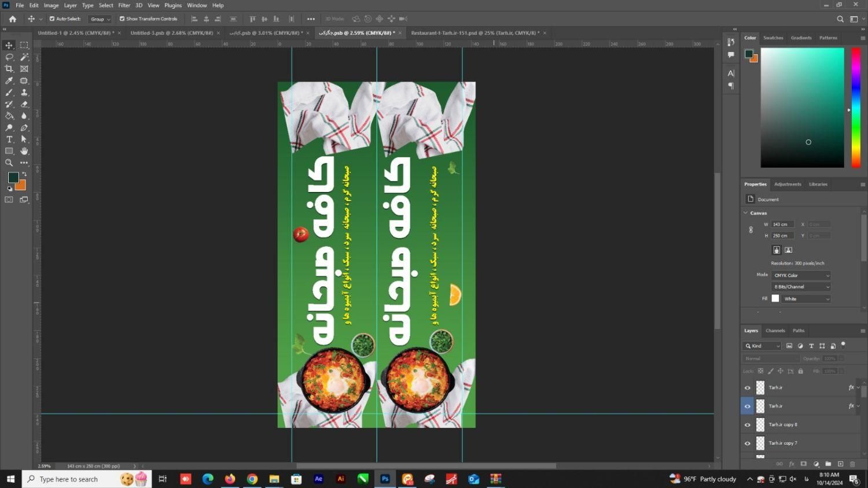Viewport: 868px width, 488px height.
Task: Hide the Tarh.ir copy 8 layer
Action: (748, 425)
